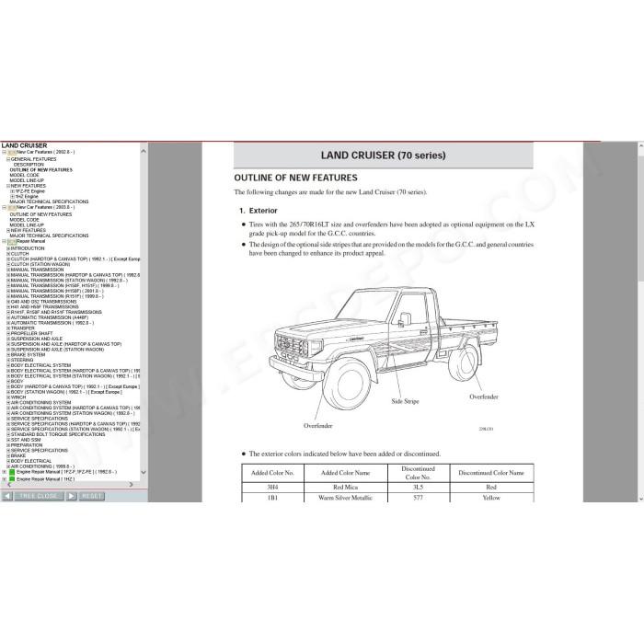The height and width of the screenshot is (644, 644).
Task: Expand the INTRODUCTION node
Action: (8, 249)
